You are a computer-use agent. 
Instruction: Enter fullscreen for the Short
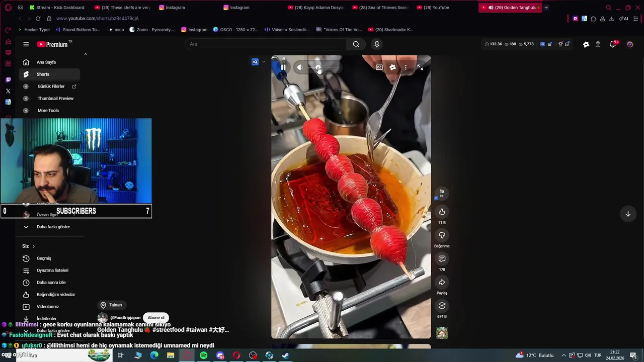[420, 67]
